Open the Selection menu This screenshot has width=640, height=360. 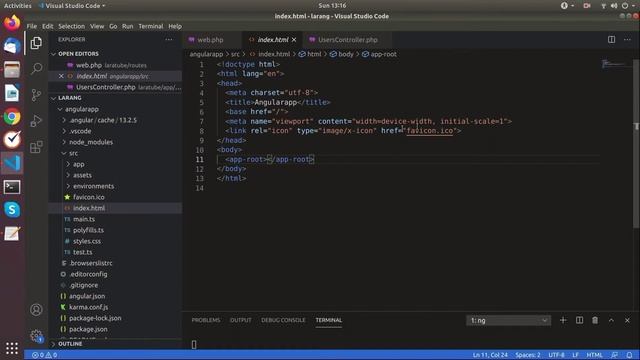pos(71,26)
